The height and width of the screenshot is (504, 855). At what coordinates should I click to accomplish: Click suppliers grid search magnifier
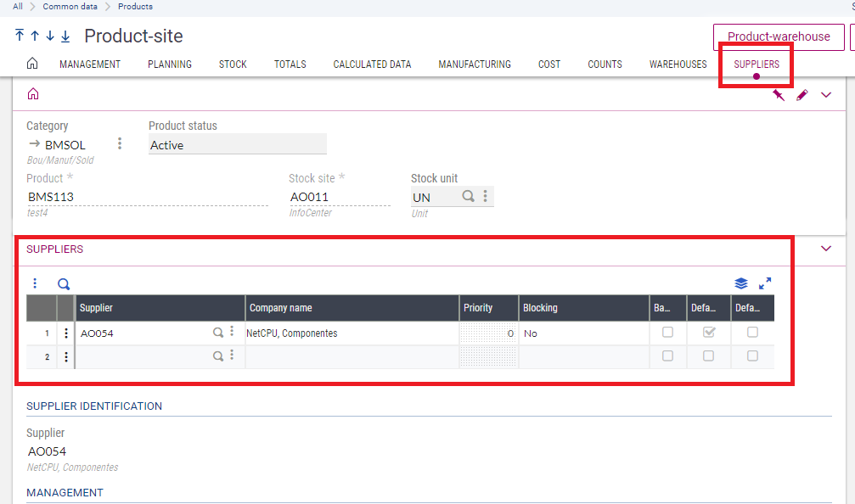(64, 284)
